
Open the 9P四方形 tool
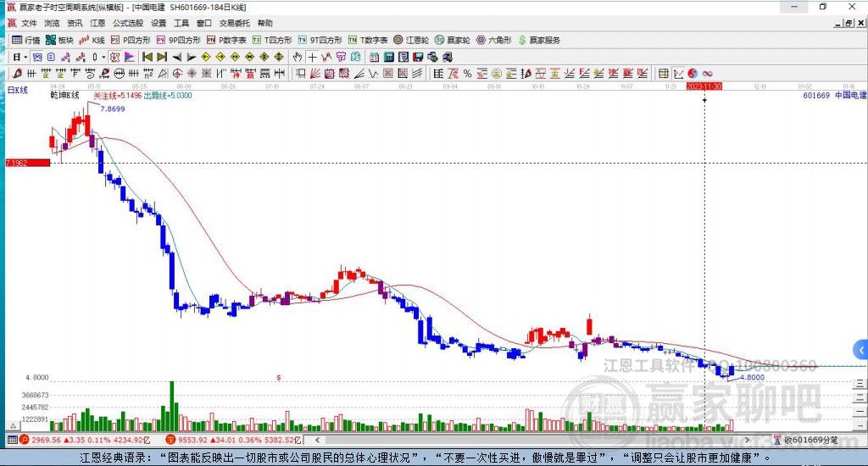pyautogui.click(x=178, y=40)
